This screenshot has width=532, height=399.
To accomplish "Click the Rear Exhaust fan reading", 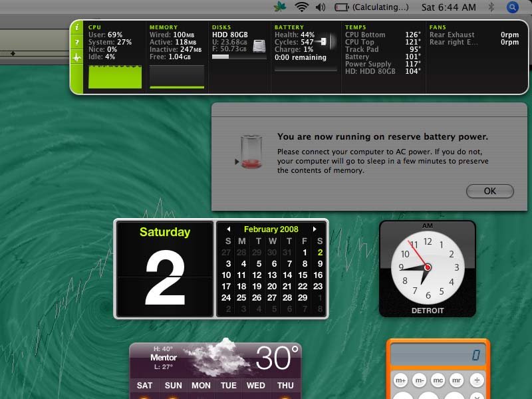I will [x=474, y=35].
